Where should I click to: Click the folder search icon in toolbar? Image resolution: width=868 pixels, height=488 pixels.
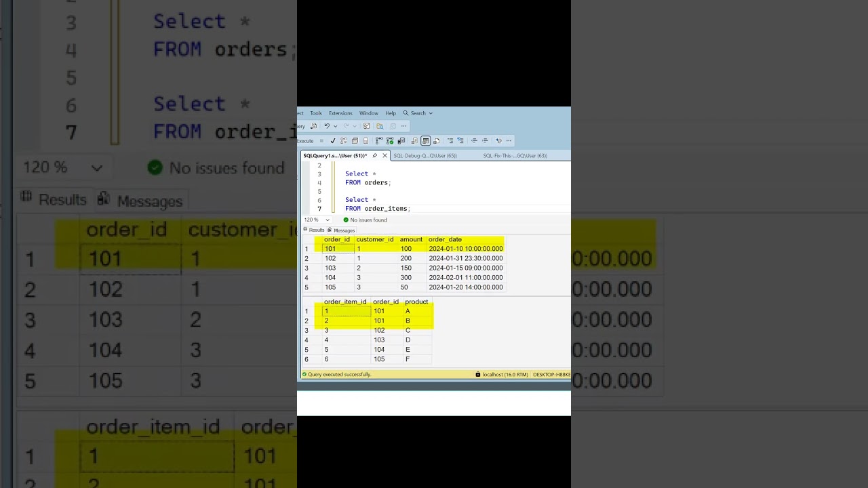coord(380,126)
